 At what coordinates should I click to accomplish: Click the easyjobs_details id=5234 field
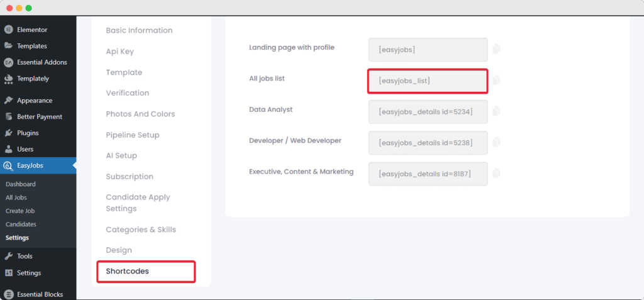coord(428,112)
